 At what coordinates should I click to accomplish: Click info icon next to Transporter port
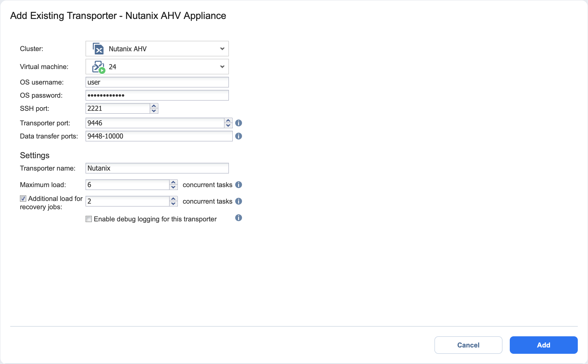[x=238, y=123]
